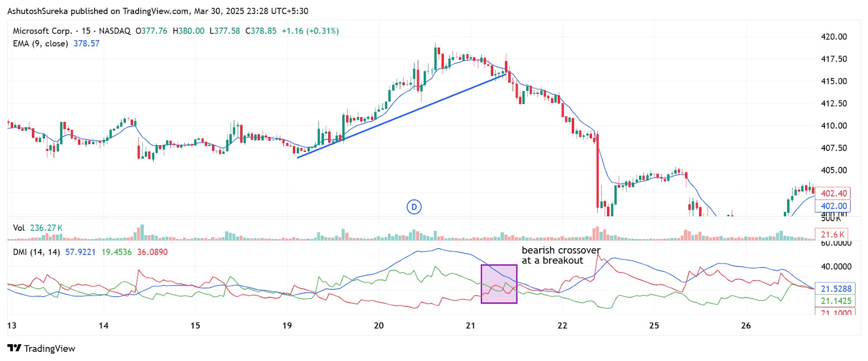The height and width of the screenshot is (361, 868).
Task: Click the blue EMA price label 402.00
Action: point(833,206)
